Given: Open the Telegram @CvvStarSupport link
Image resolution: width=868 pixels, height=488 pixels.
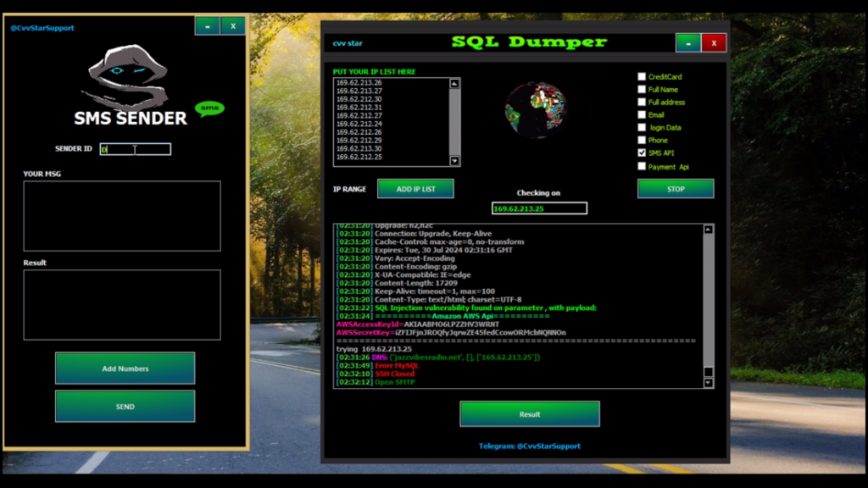Looking at the screenshot, I should (530, 446).
